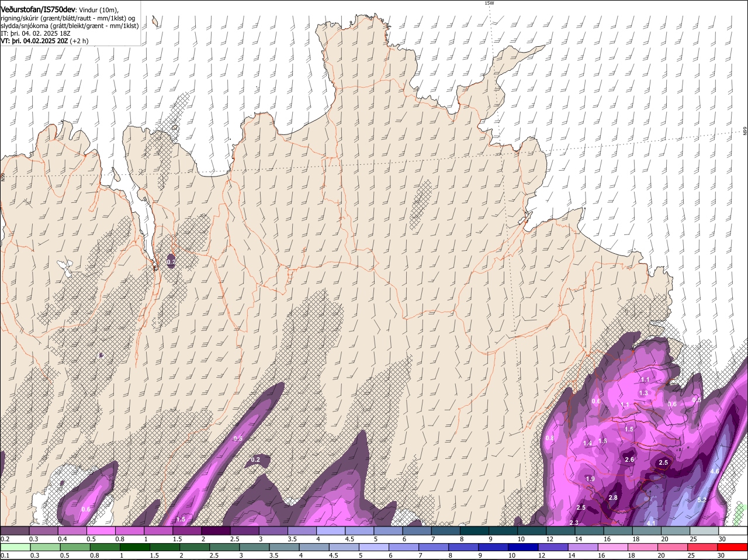Select the 'rigning/skúrir' legend description line

68,18
